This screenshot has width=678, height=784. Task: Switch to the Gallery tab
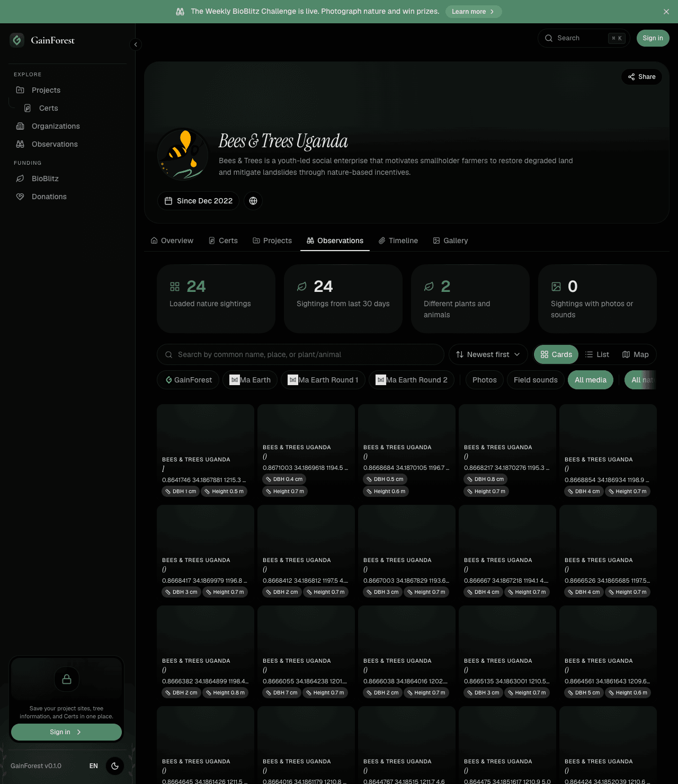(451, 240)
